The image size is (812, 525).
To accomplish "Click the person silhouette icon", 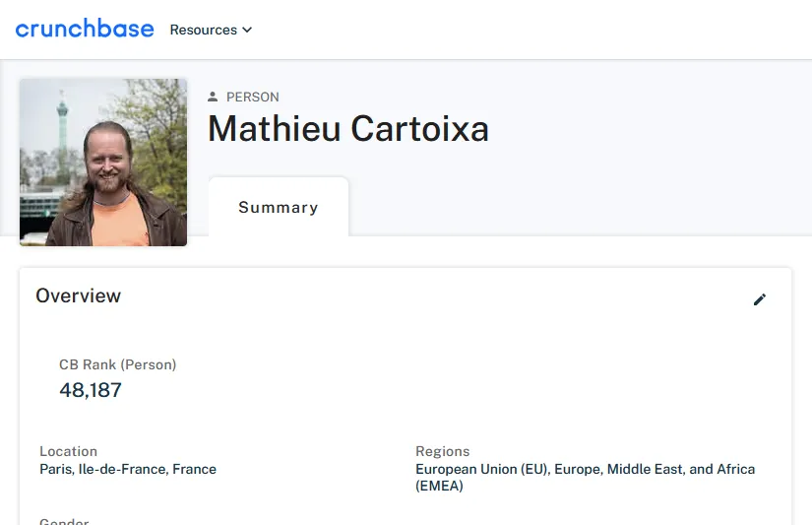I will coord(213,97).
